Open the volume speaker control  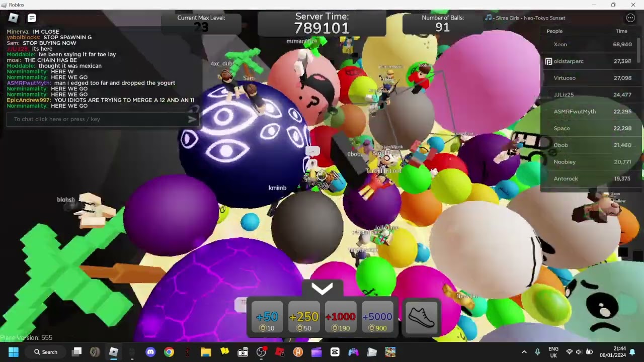[579, 352]
